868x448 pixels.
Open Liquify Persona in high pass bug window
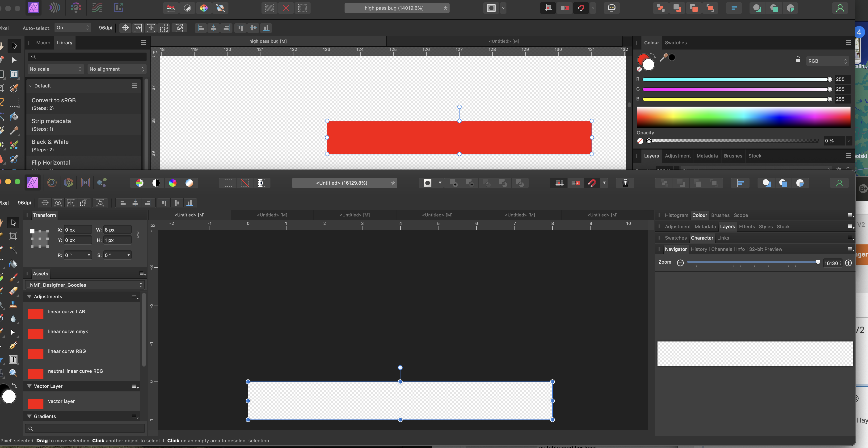click(x=55, y=8)
